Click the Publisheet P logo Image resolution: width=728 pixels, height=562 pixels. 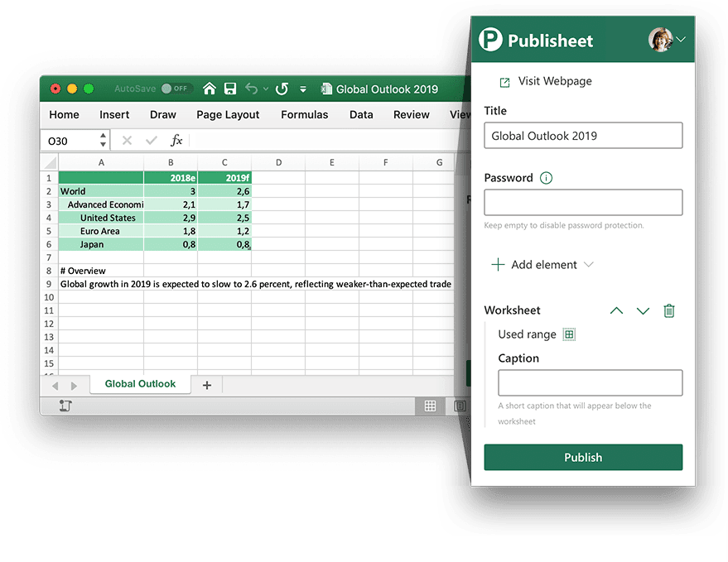pos(491,40)
